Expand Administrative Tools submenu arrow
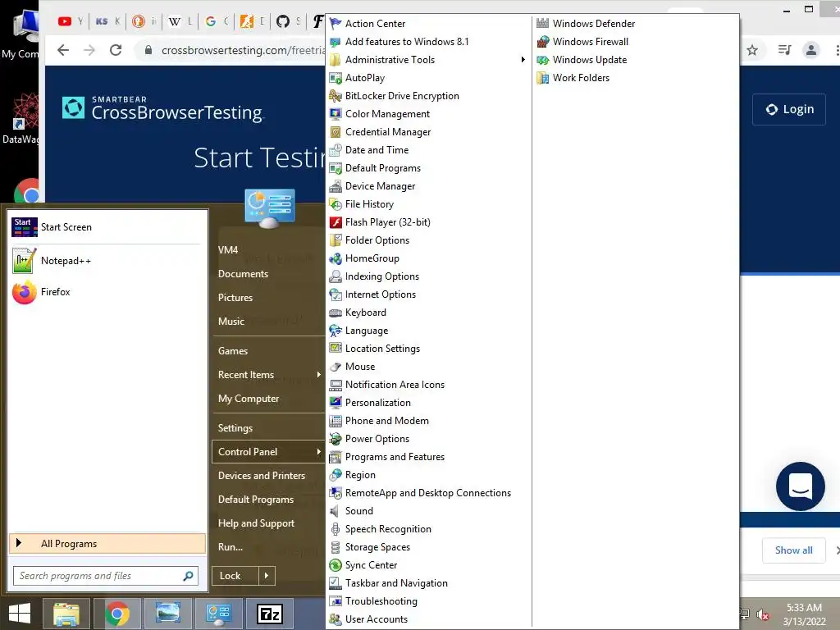This screenshot has width=840, height=630. [x=523, y=60]
